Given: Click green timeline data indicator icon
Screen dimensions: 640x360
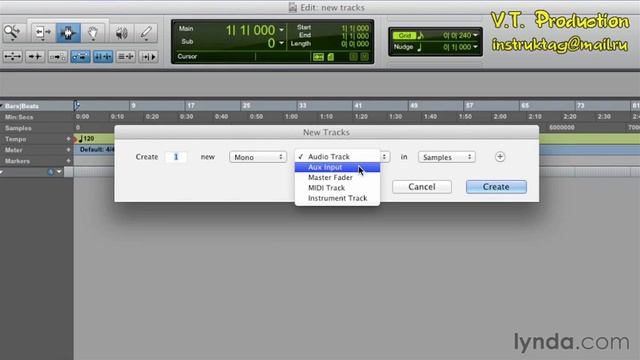Looking at the screenshot, I should click(318, 57).
